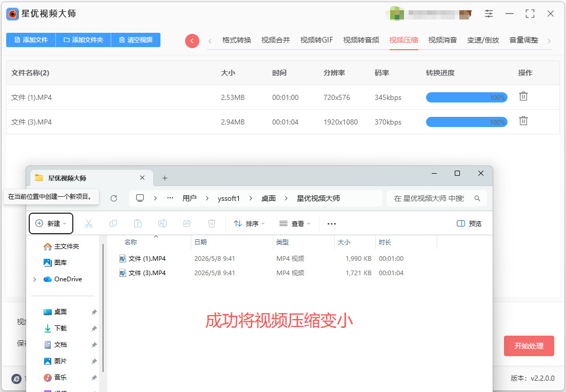The height and width of the screenshot is (392, 566).
Task: Select 文件 (1).MP4 in Explorer list
Action: coord(147,259)
